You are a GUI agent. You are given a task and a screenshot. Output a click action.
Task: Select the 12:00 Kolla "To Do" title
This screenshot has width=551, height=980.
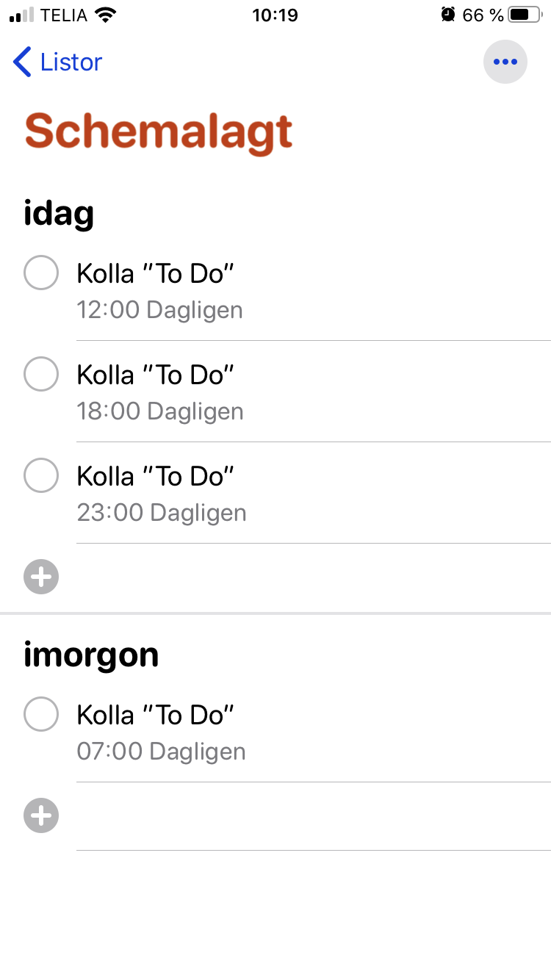[155, 274]
